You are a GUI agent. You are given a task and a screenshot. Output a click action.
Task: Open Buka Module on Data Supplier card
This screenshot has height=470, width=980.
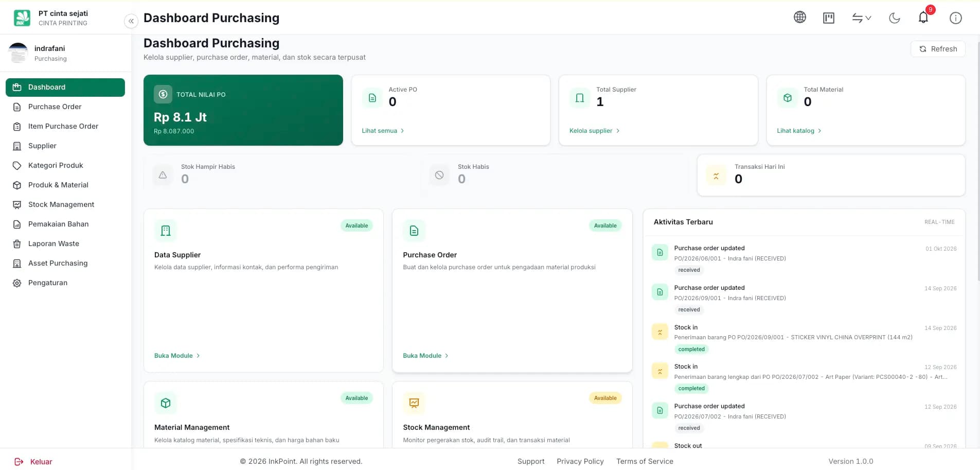point(177,356)
